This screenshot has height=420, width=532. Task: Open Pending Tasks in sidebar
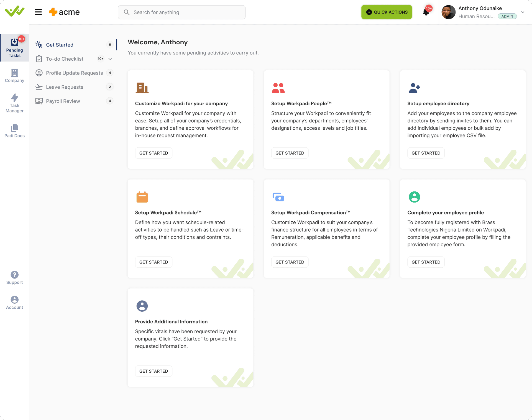[14, 48]
